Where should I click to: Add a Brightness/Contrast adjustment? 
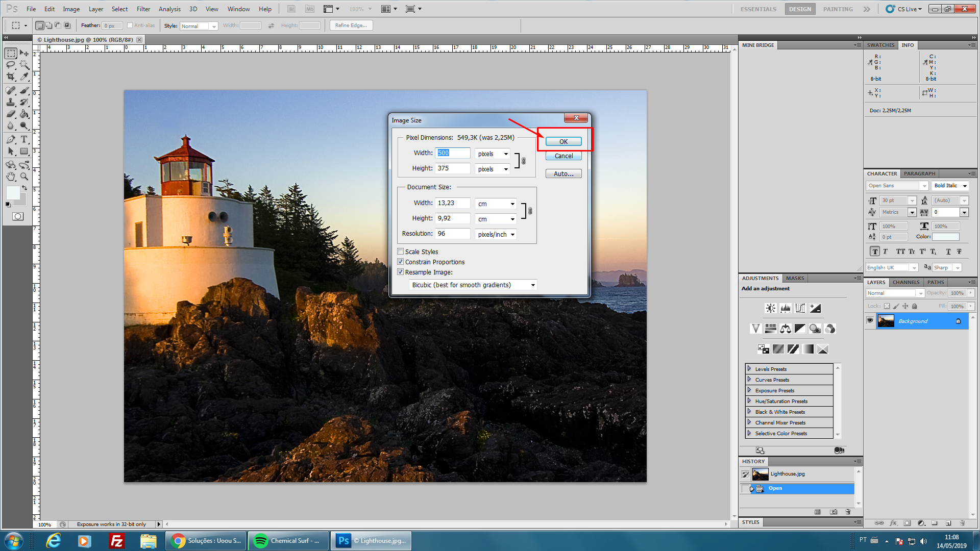(771, 308)
